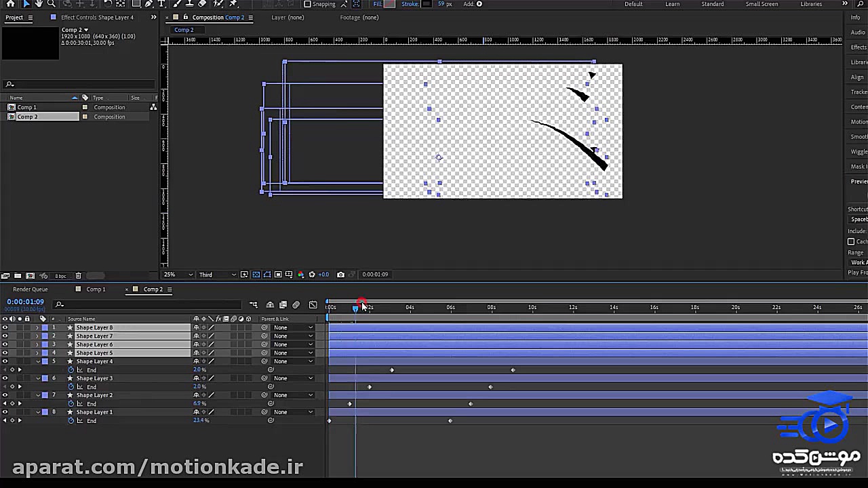868x488 pixels.
Task: Enable the Snapping checkbox
Action: [x=307, y=4]
